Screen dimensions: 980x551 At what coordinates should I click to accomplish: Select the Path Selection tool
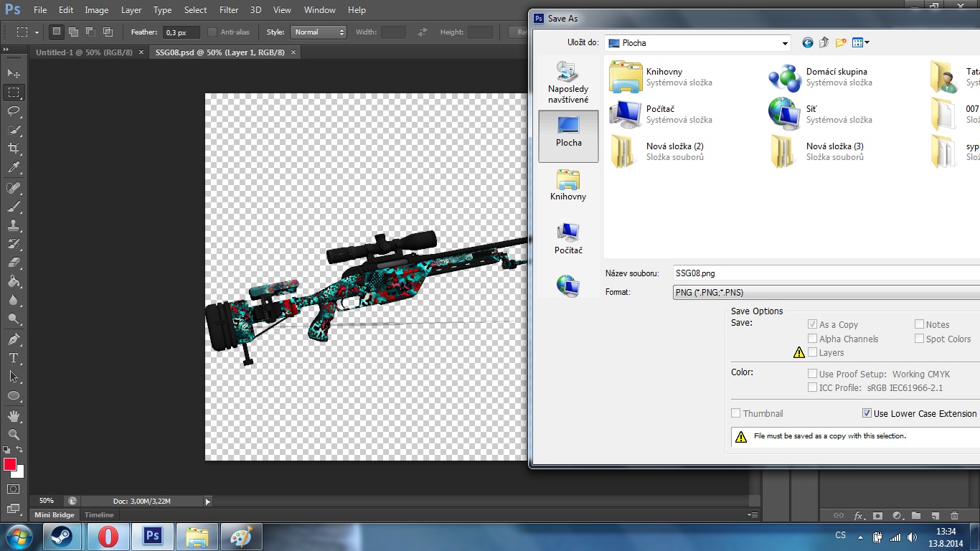point(14,376)
